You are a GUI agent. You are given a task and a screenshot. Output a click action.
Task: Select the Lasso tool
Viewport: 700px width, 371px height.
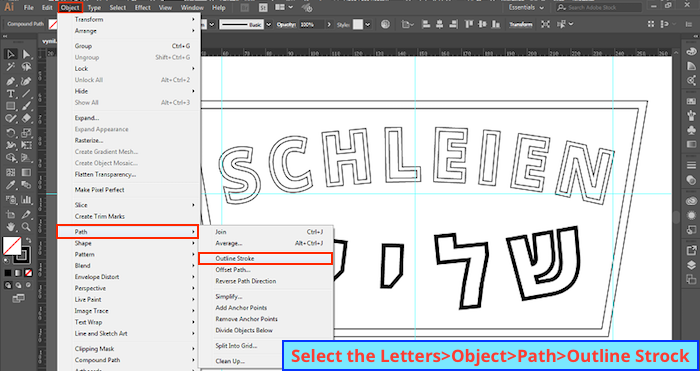(x=26, y=67)
